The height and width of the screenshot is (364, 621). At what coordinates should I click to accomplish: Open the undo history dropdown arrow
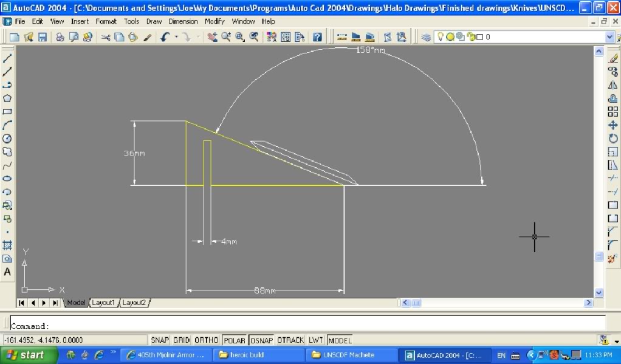tap(176, 37)
